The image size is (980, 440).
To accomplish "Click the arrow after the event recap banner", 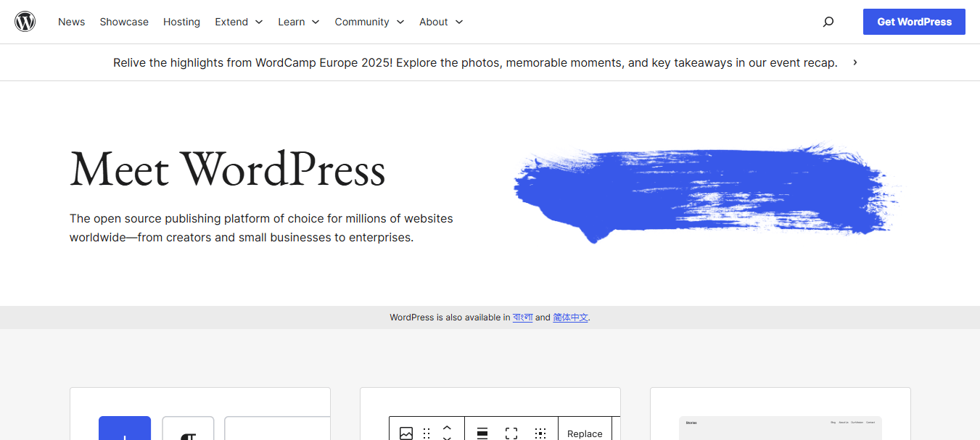I will pos(855,62).
